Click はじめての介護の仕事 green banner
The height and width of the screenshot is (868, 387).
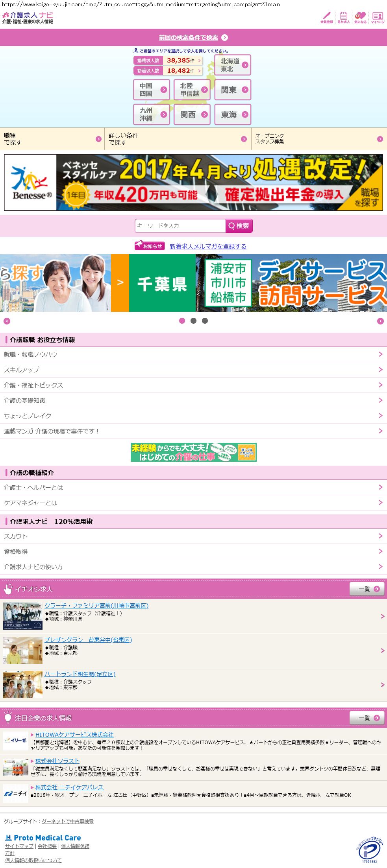(194, 452)
